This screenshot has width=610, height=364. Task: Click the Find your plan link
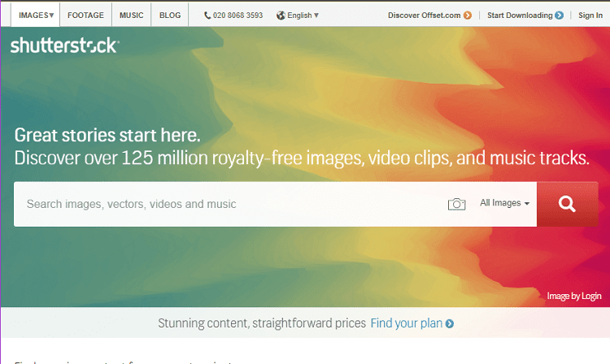click(x=406, y=323)
